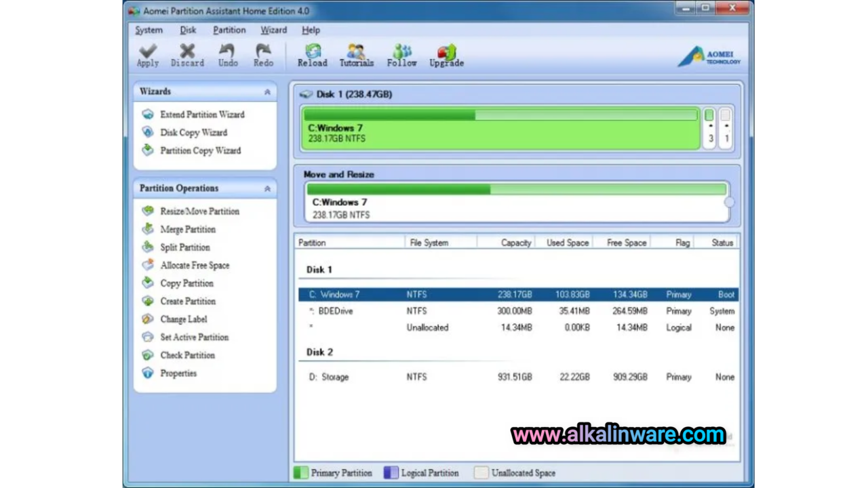This screenshot has height=488, width=868.
Task: Choose Allocate Free Space operation
Action: pyautogui.click(x=195, y=265)
